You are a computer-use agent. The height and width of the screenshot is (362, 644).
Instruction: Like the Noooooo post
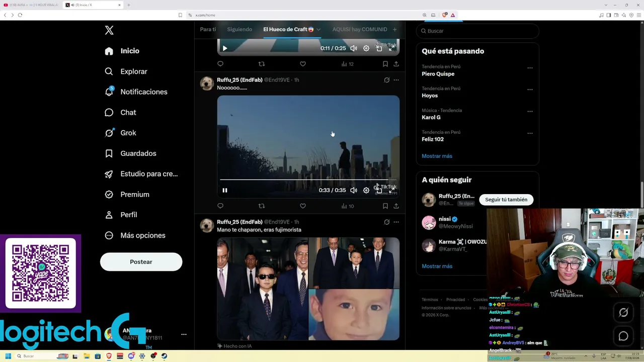303,206
